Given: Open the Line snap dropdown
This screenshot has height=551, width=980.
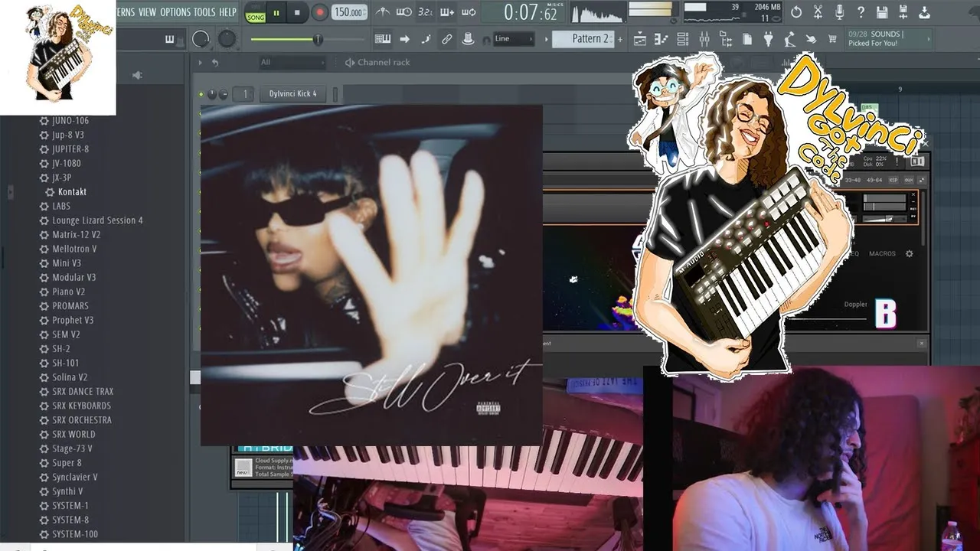Looking at the screenshot, I should pyautogui.click(x=514, y=39).
